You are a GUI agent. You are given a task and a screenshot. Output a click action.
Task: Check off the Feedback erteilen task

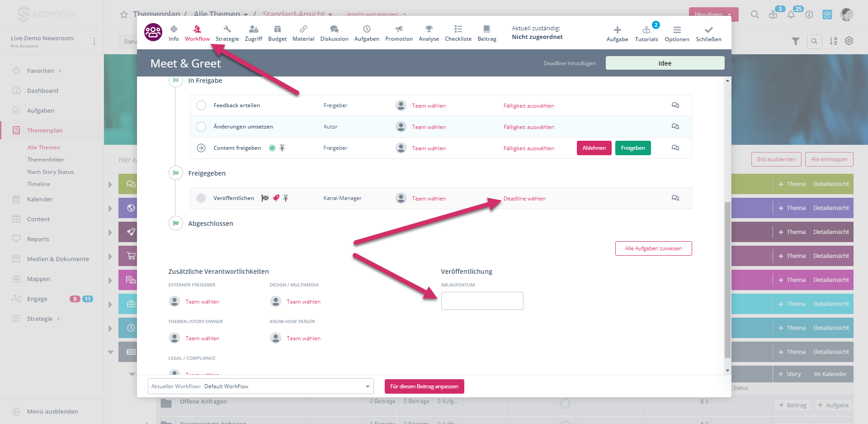point(201,105)
